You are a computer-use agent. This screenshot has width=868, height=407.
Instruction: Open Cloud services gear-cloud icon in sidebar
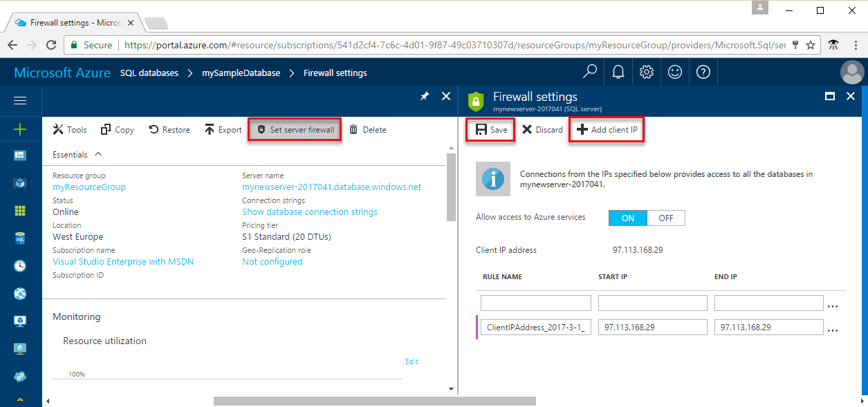click(x=20, y=377)
